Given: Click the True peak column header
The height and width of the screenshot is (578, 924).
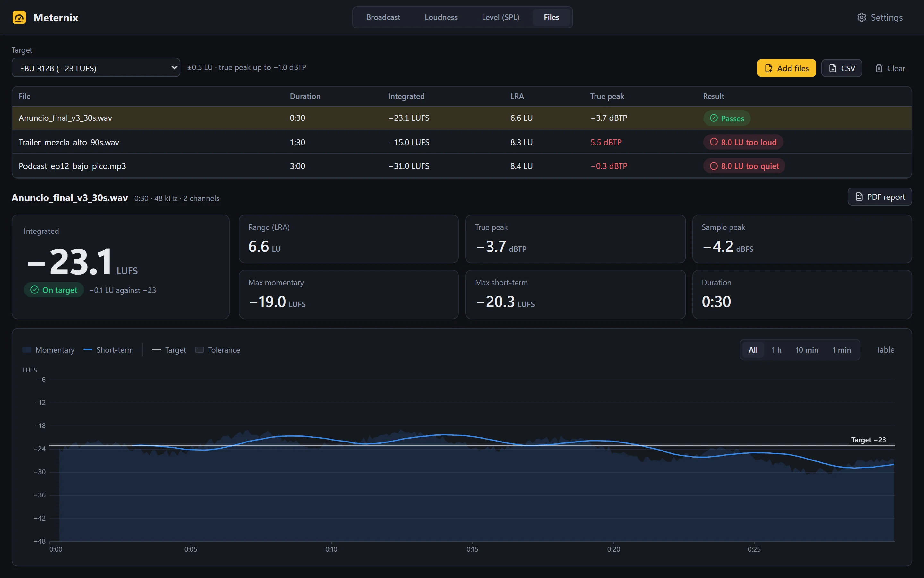Looking at the screenshot, I should 607,96.
